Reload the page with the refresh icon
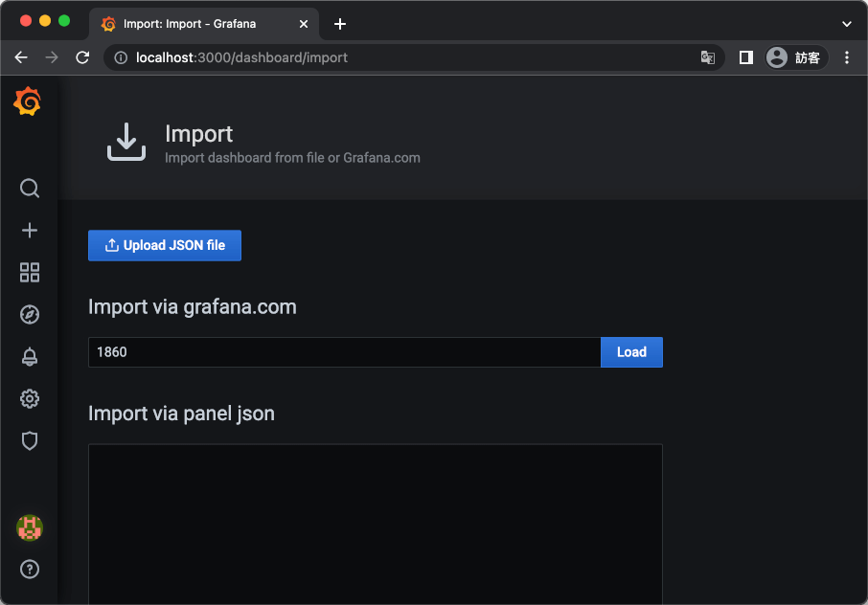This screenshot has width=868, height=605. [x=82, y=57]
